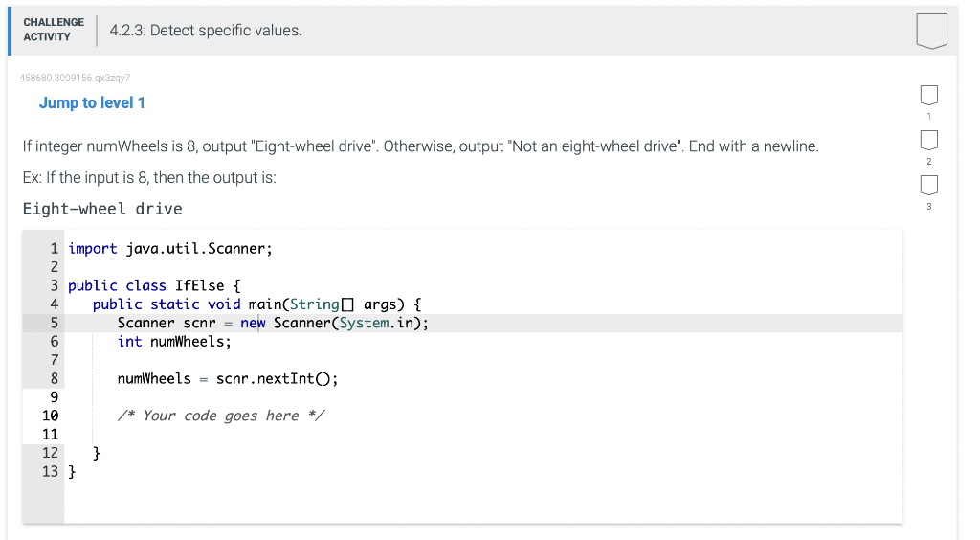Select the level 1 progress badge
The image size is (980, 540).
(928, 95)
